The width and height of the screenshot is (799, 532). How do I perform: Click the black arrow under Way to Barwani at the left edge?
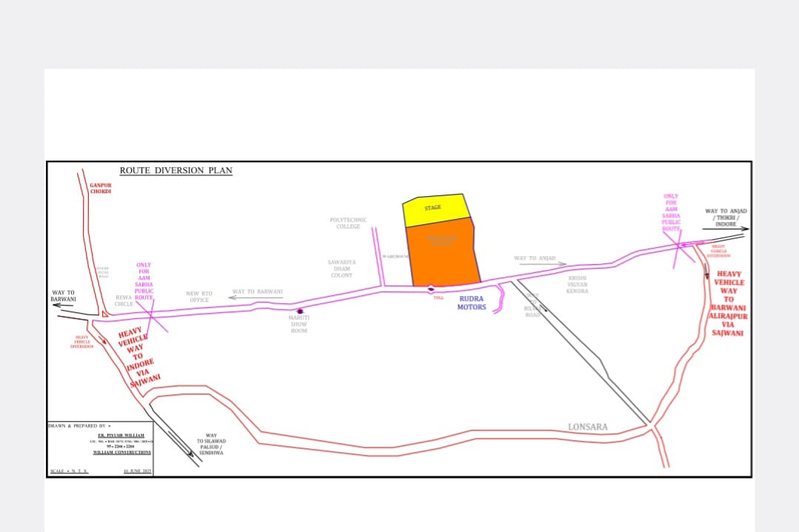tap(63, 305)
